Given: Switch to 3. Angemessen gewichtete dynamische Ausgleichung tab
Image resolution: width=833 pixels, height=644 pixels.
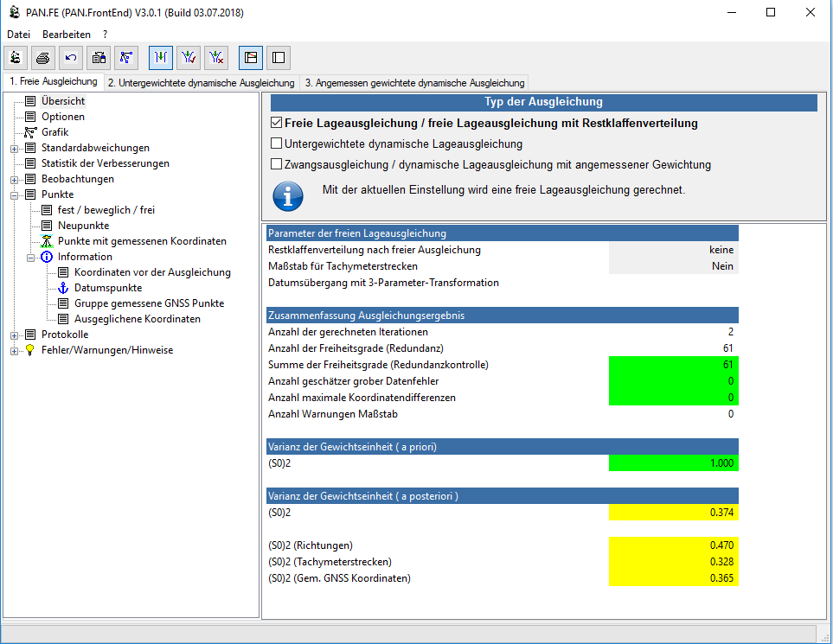Looking at the screenshot, I should [414, 83].
